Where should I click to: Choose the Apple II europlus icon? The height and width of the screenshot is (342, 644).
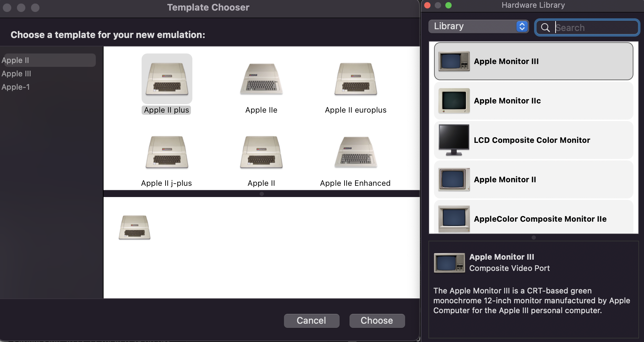(355, 79)
